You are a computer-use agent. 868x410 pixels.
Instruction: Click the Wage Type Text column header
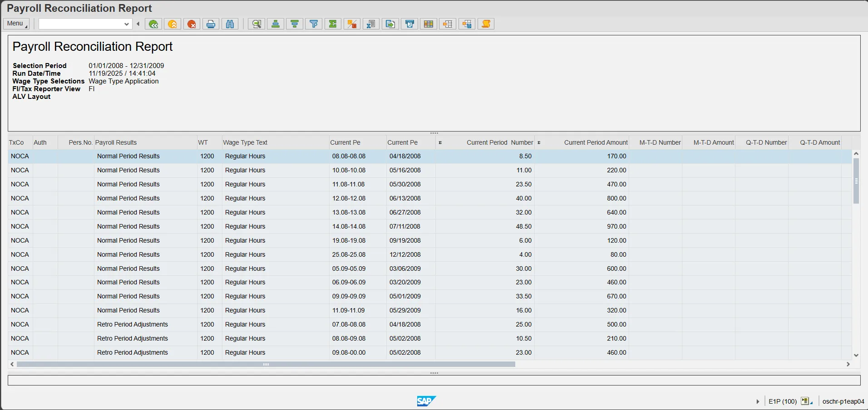245,142
